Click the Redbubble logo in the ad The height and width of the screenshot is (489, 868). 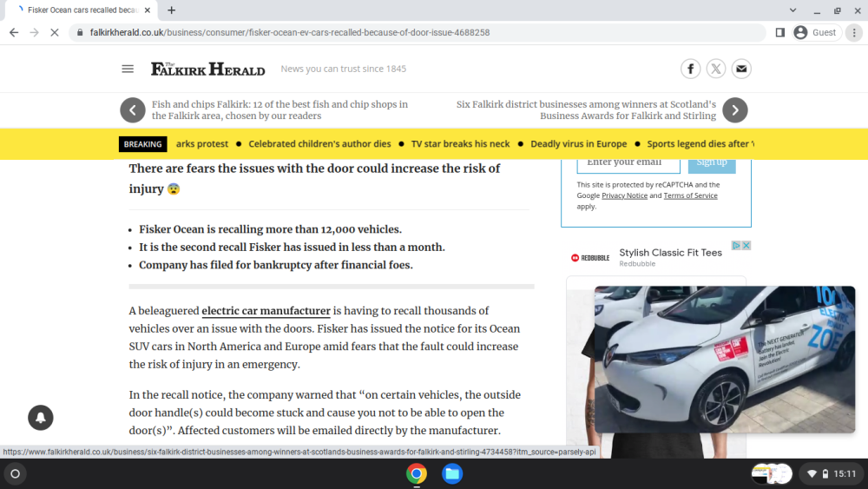pyautogui.click(x=590, y=258)
